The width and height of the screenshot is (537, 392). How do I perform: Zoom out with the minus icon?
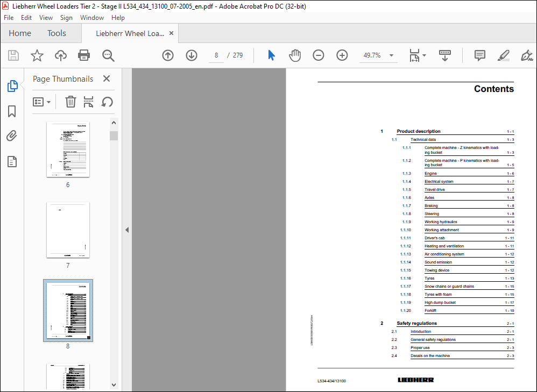(318, 55)
